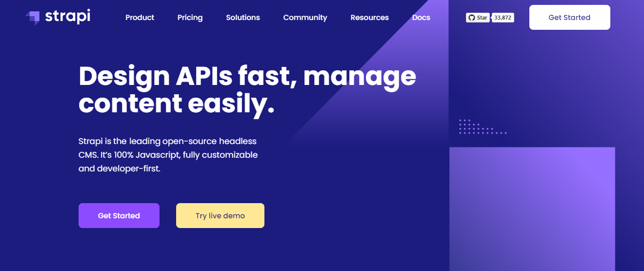Go to the Pricing page

point(190,18)
